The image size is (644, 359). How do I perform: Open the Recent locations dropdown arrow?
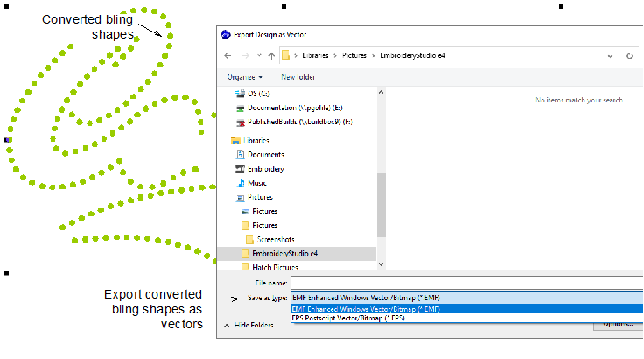point(258,55)
